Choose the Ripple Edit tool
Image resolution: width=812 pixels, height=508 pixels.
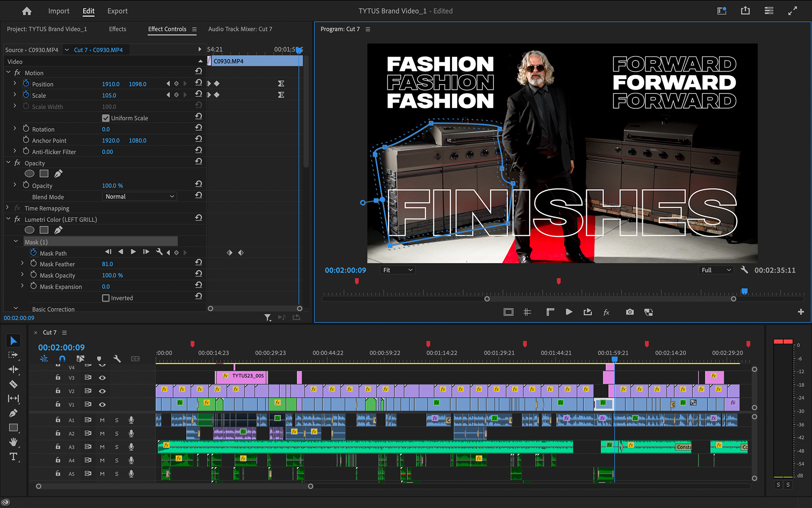coord(13,369)
